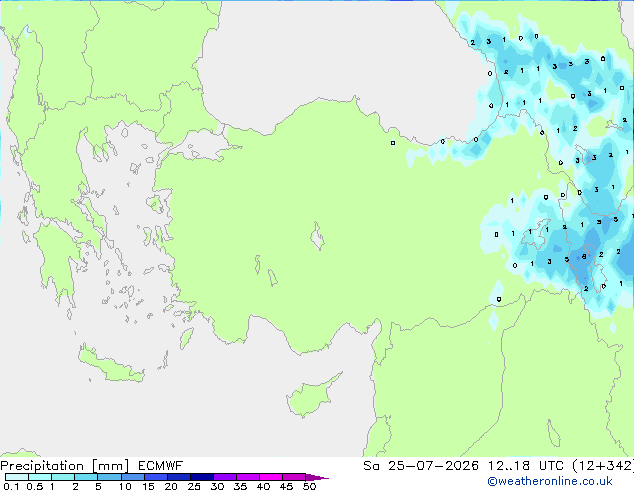This screenshot has width=634, height=490.
Task: Select the 2–5 mm legend color box
Action: pos(86,477)
